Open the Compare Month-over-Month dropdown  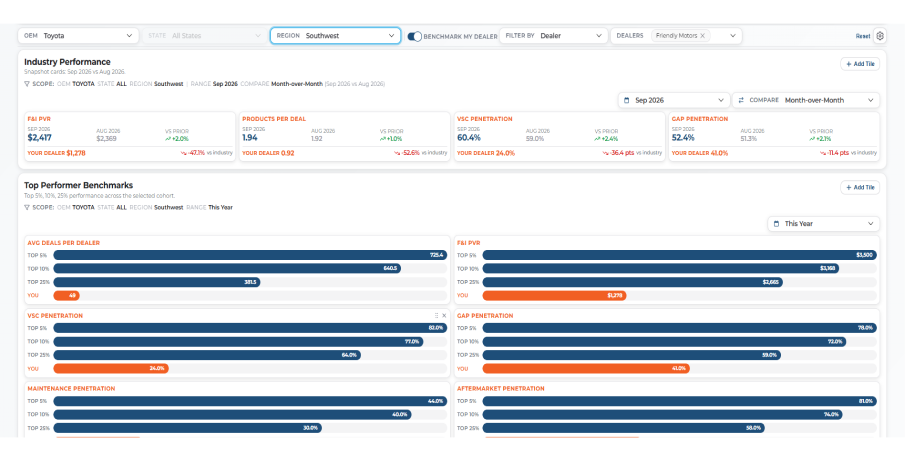(x=806, y=100)
